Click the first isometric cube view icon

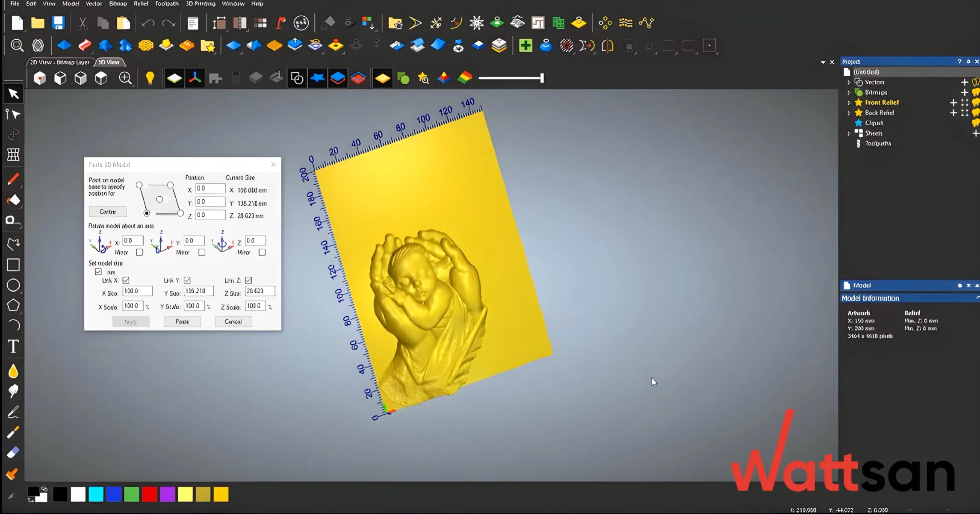(40, 78)
